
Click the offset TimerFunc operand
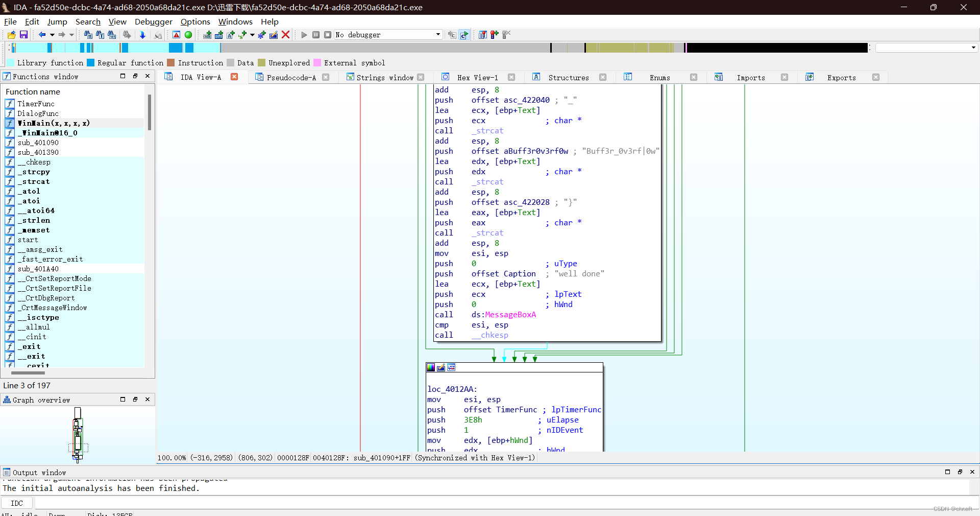click(x=500, y=410)
